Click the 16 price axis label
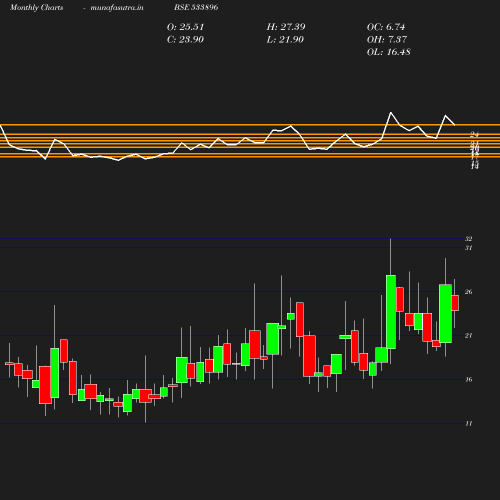Screen dimensions: 500x500 (469, 379)
